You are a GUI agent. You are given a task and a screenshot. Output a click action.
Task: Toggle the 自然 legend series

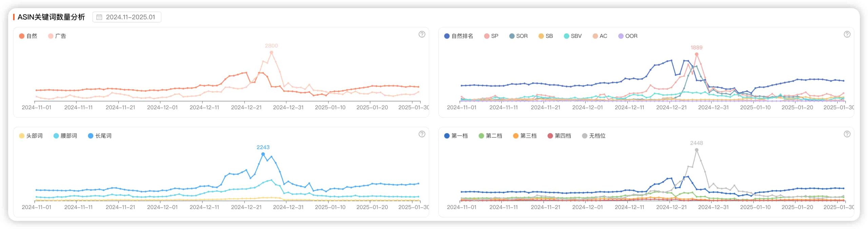click(28, 36)
